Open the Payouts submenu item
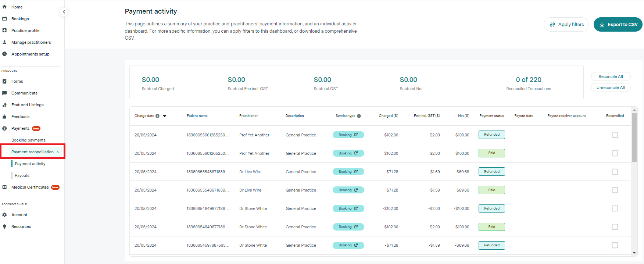Screen dimensions: 644x264 coord(22,175)
